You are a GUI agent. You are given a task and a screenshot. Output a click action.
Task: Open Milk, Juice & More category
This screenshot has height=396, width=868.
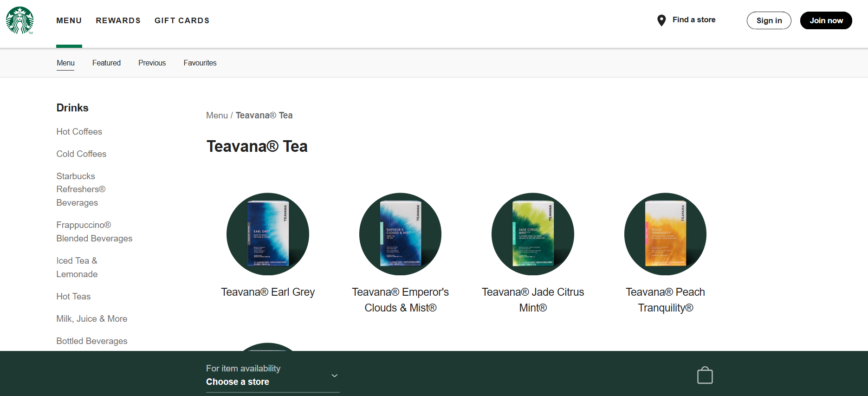92,318
